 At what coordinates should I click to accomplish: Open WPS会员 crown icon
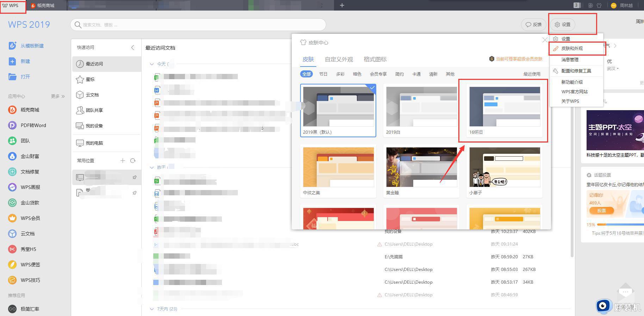[12, 218]
